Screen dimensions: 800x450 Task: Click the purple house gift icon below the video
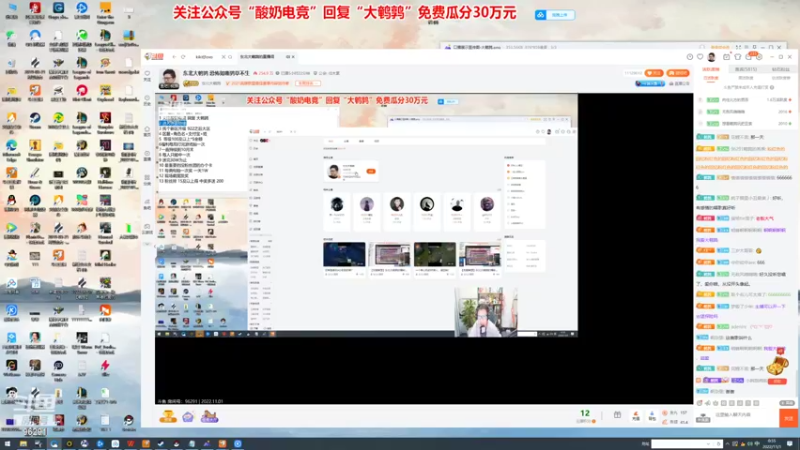pyautogui.click(x=188, y=417)
